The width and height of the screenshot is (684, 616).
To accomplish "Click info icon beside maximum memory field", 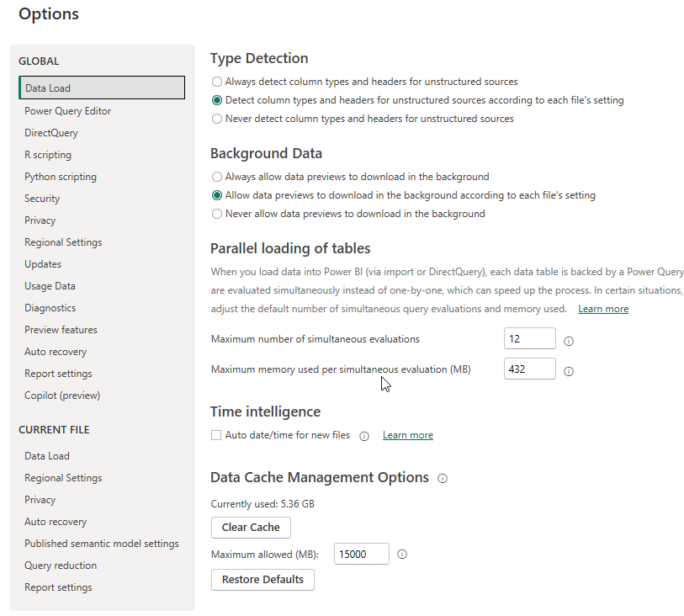I will tap(569, 371).
